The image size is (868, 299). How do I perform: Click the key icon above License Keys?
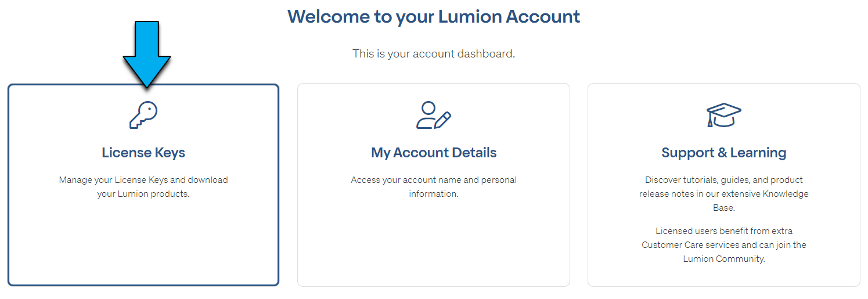pyautogui.click(x=143, y=115)
